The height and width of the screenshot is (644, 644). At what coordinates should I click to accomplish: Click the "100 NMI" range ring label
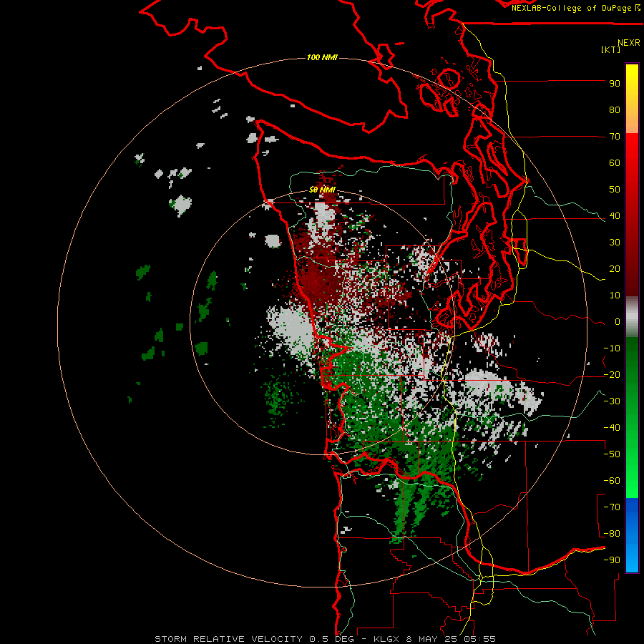tap(322, 57)
